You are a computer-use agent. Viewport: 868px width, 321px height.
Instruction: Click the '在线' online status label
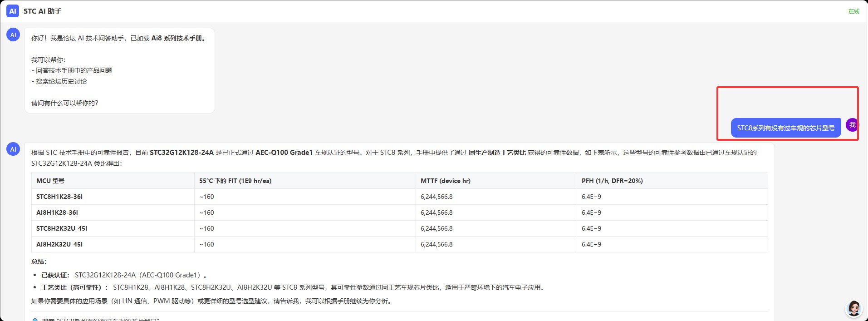click(854, 11)
